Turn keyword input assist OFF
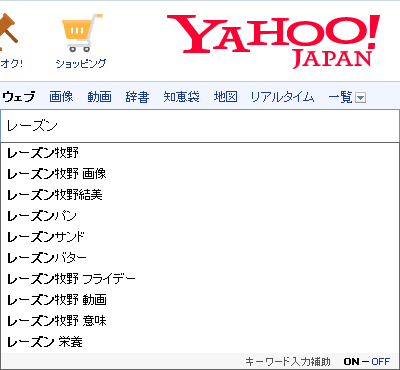 (381, 362)
